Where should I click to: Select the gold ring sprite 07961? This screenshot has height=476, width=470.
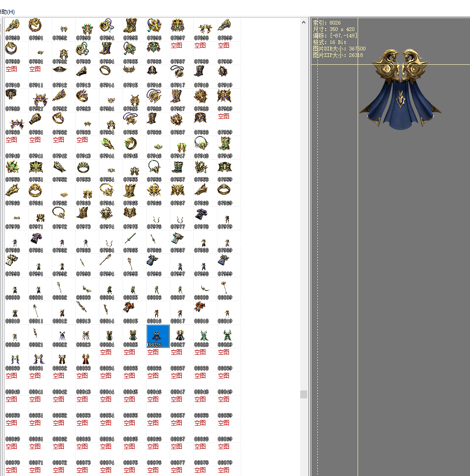pos(40,195)
